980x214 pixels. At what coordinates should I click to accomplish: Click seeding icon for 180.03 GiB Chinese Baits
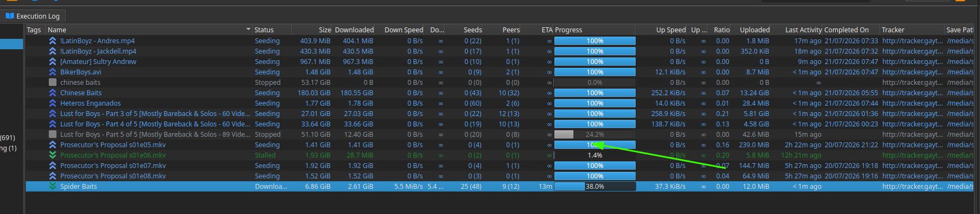[x=53, y=92]
